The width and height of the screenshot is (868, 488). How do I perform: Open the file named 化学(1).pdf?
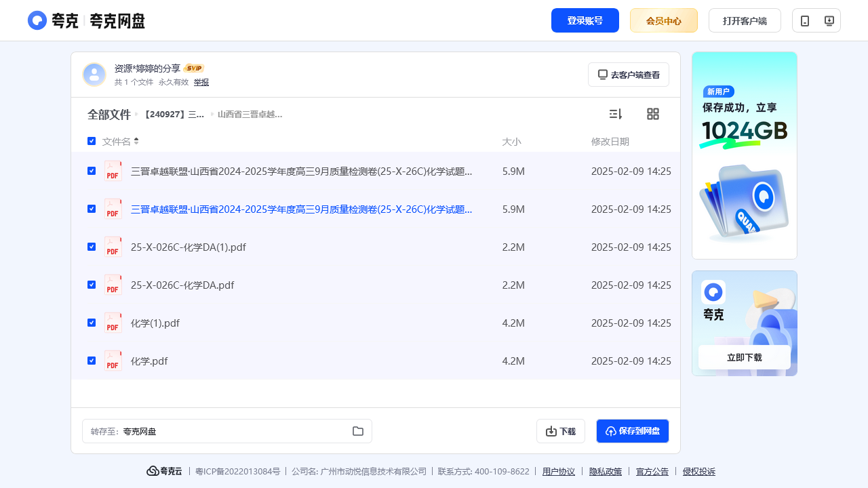[155, 323]
